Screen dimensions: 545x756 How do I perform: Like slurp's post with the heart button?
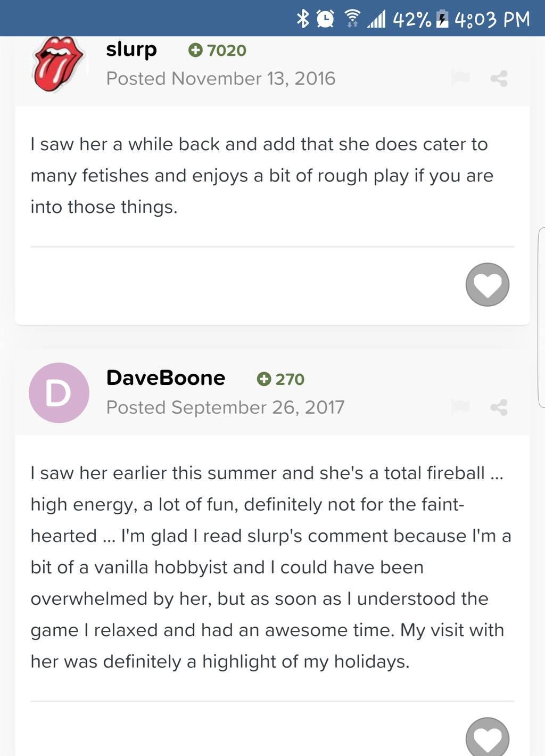point(487,285)
